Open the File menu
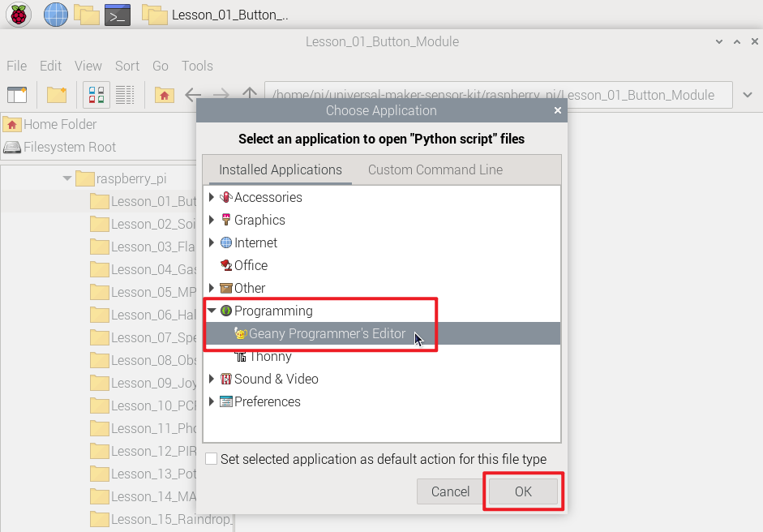Image resolution: width=763 pixels, height=532 pixels. click(x=16, y=66)
